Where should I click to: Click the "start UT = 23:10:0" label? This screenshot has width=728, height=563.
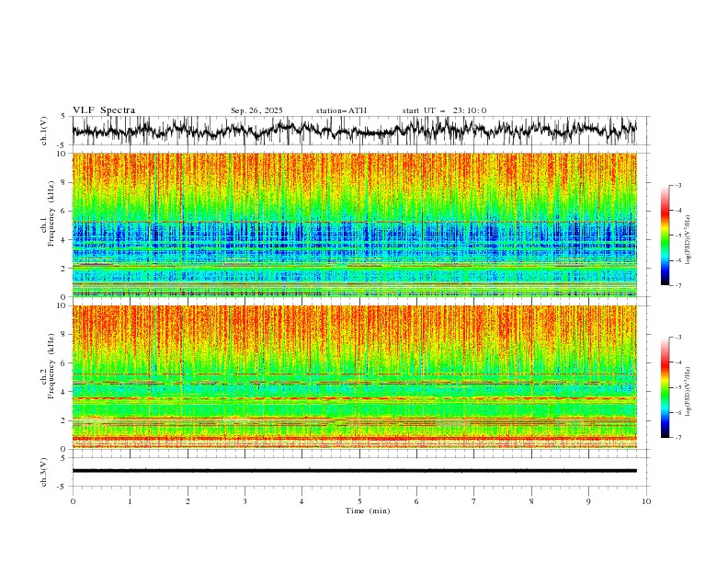tap(444, 110)
